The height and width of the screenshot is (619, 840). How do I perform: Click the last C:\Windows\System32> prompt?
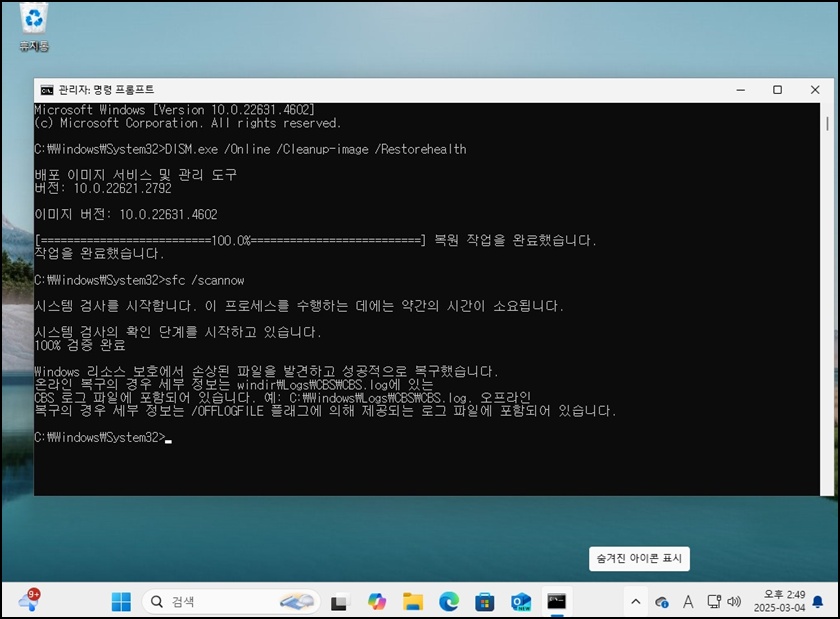coord(100,437)
